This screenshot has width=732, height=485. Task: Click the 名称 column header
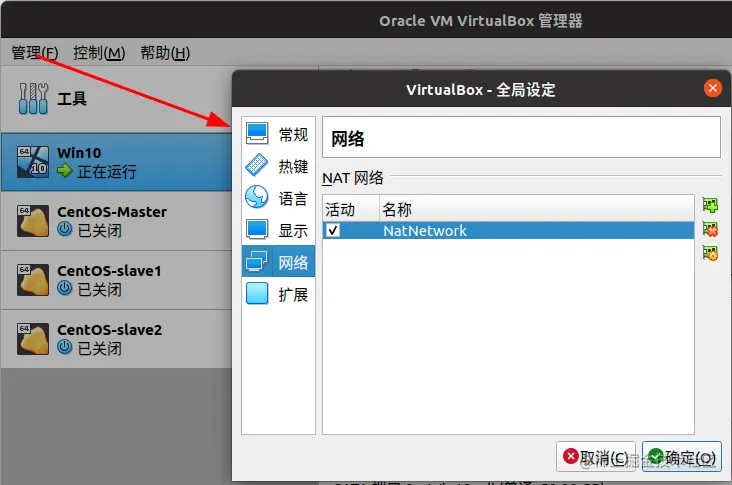(x=536, y=209)
